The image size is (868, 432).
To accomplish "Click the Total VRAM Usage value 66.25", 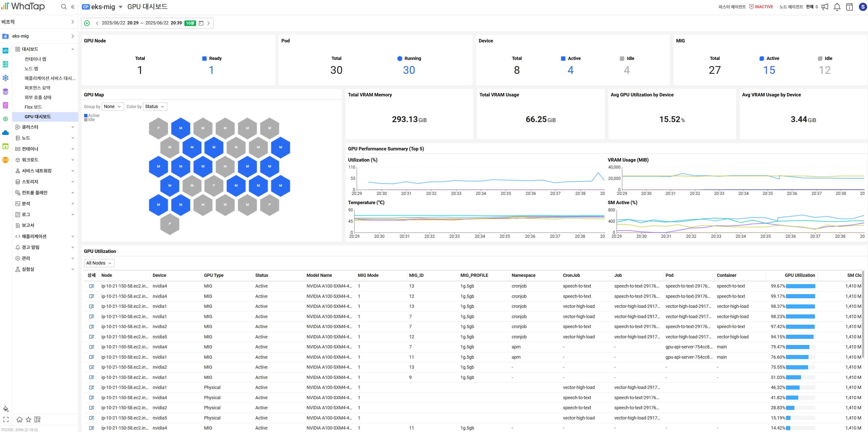I will [536, 120].
